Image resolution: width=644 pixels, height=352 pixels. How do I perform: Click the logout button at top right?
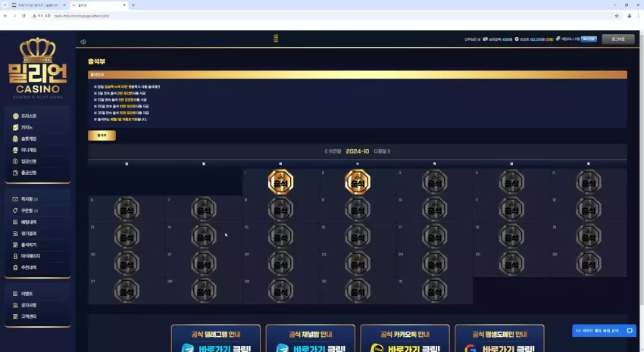(617, 39)
